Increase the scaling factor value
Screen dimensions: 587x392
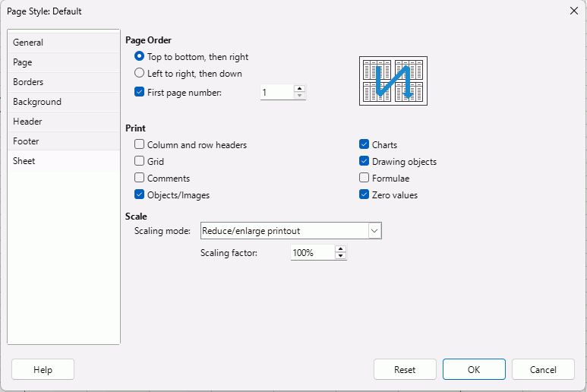click(341, 248)
